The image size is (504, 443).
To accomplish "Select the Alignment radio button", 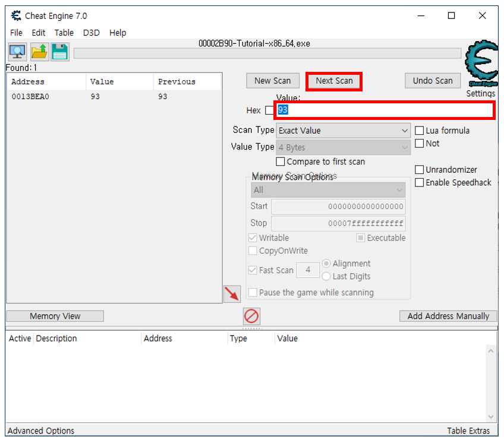I will [326, 264].
